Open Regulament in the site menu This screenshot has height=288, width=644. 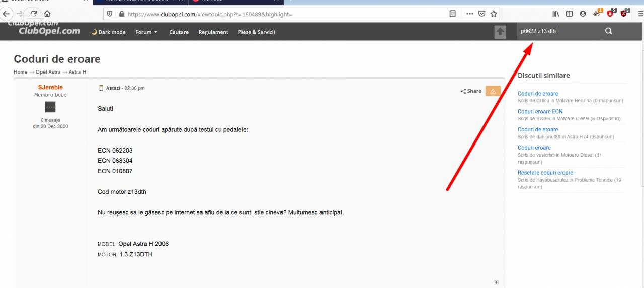pos(213,32)
